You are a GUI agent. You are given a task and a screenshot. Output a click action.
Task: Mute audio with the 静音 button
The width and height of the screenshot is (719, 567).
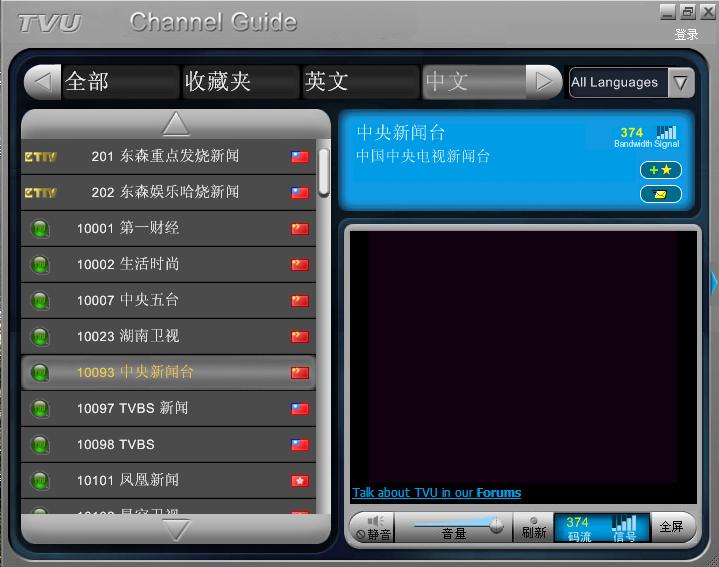click(x=374, y=528)
